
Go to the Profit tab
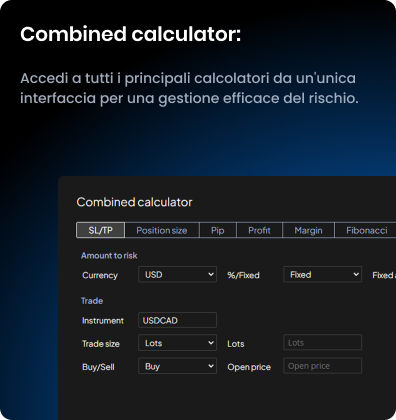pos(259,230)
